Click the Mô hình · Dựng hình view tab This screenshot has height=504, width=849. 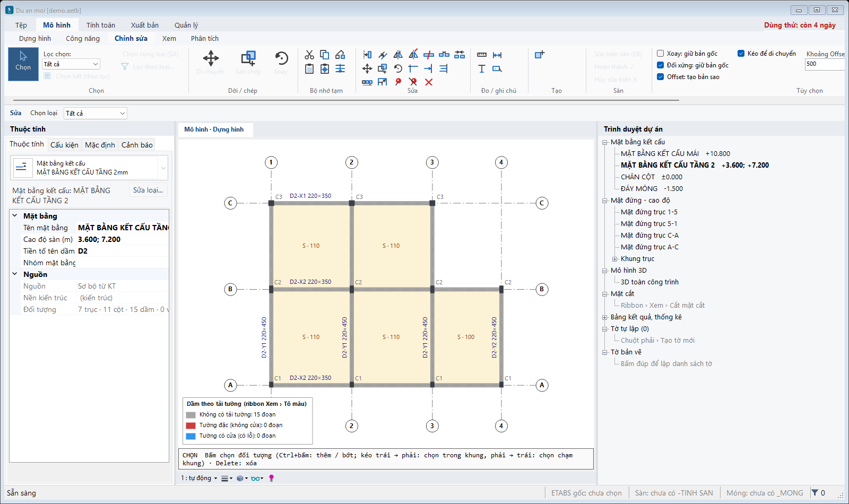[214, 129]
